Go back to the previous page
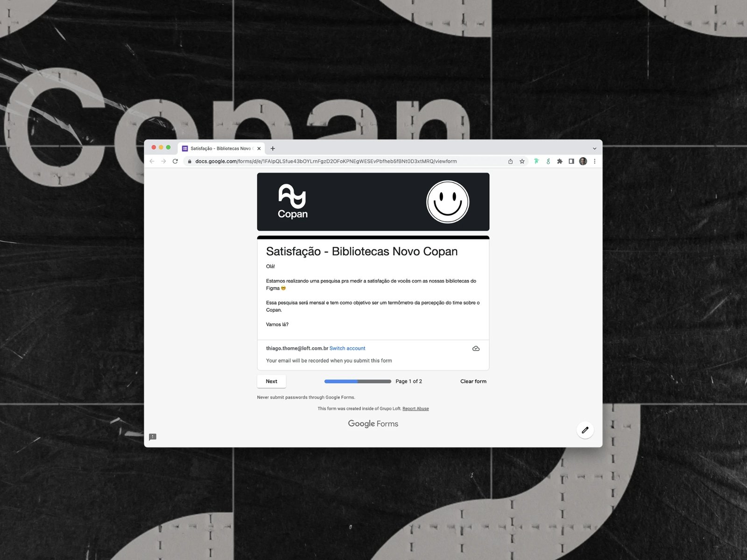 152,161
